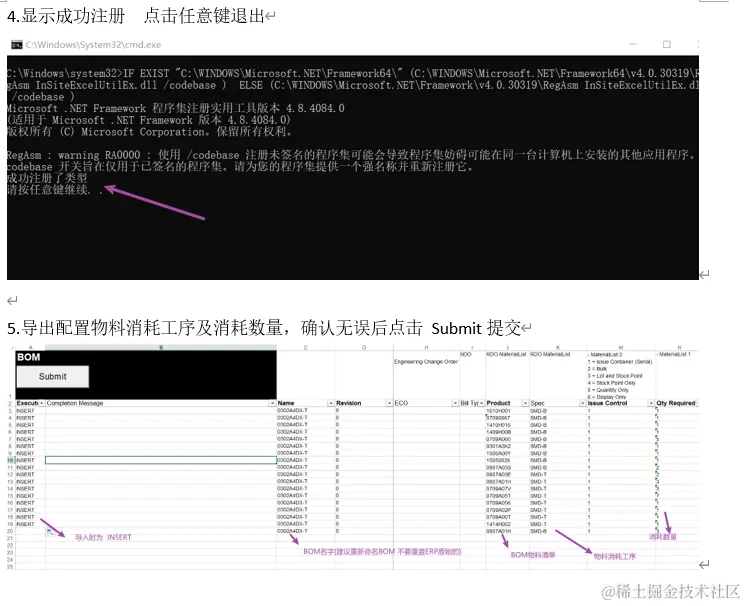Screen dimensions: 746x606
Task: Click product cell 1610H001
Action: point(507,411)
